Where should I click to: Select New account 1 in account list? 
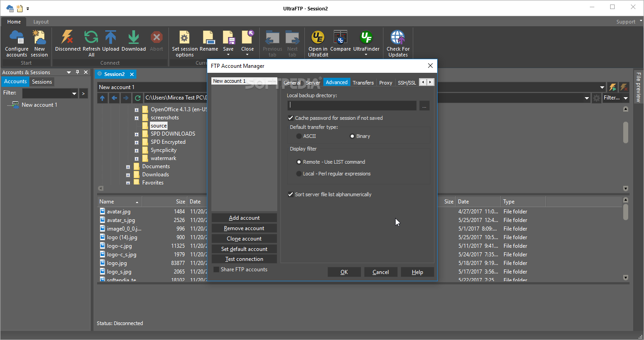(x=244, y=81)
